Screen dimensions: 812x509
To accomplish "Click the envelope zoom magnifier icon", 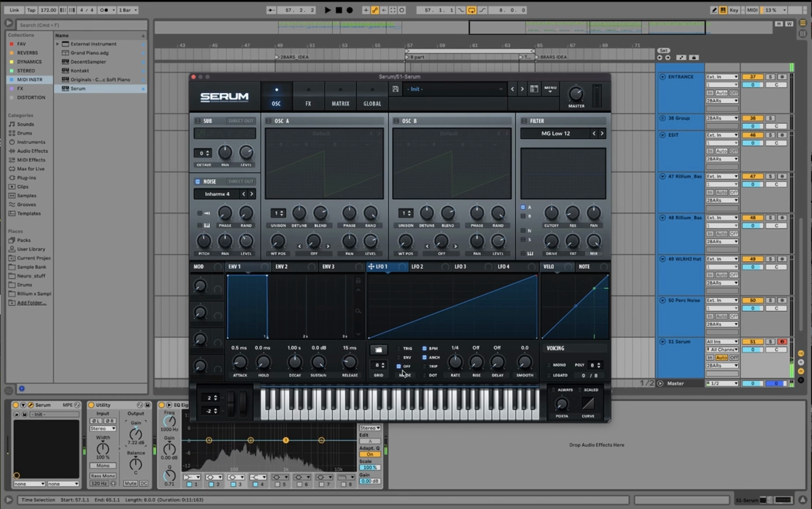I will click(358, 311).
